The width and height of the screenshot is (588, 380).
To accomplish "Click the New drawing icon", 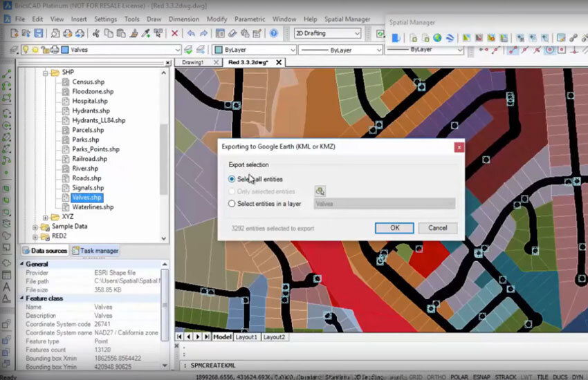I will click(x=15, y=33).
